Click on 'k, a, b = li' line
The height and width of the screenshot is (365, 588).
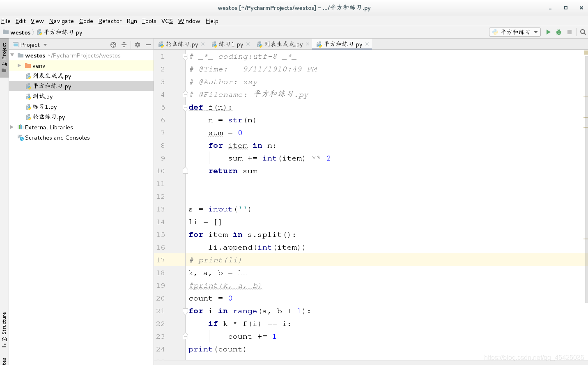point(218,273)
